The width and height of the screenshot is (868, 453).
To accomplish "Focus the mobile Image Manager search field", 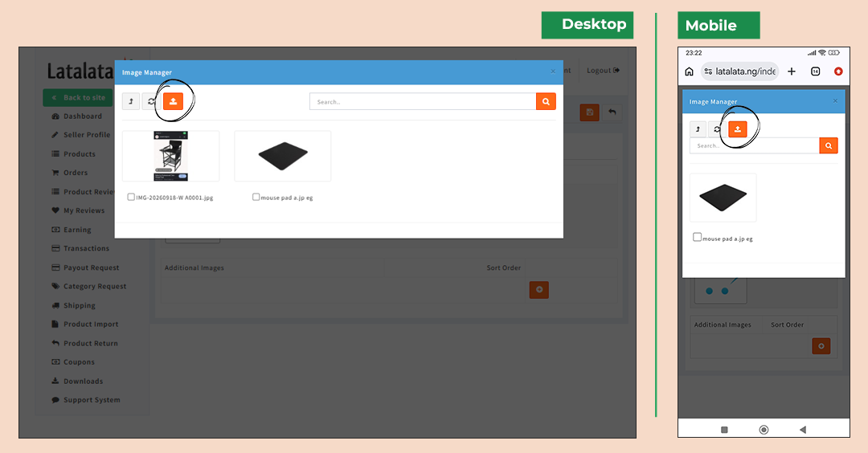I will (x=755, y=146).
